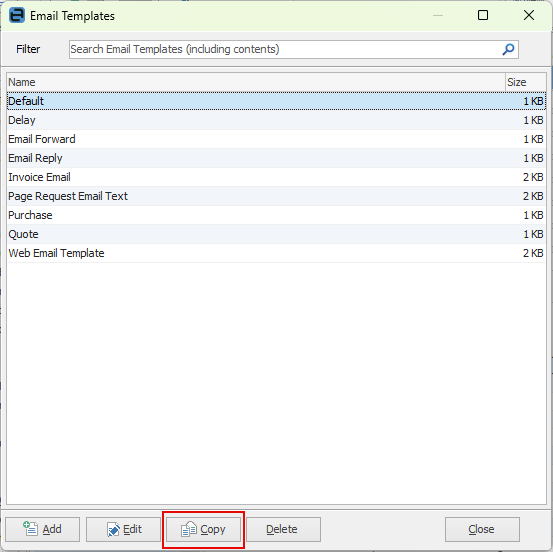The image size is (553, 552).
Task: Select the Invoice Email template
Action: (276, 177)
